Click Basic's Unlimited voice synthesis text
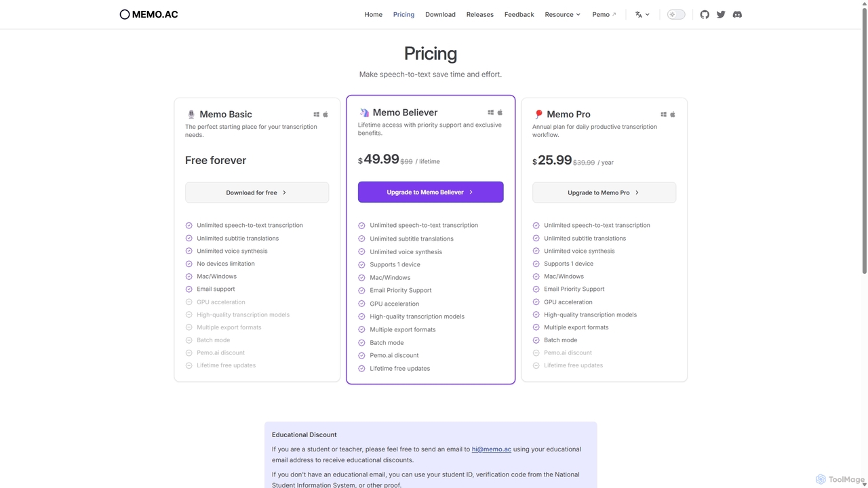 point(232,251)
